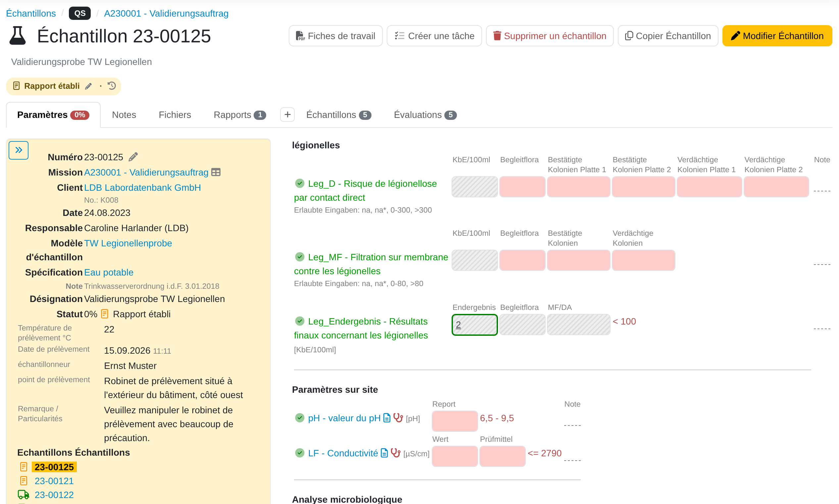Click Leg_D note dashes
The height and width of the screenshot is (504, 839).
coord(822,191)
